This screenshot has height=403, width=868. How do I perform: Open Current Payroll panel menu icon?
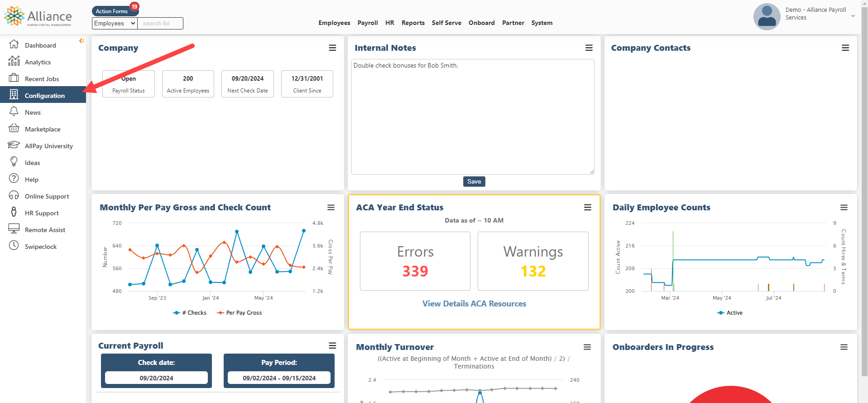(332, 346)
